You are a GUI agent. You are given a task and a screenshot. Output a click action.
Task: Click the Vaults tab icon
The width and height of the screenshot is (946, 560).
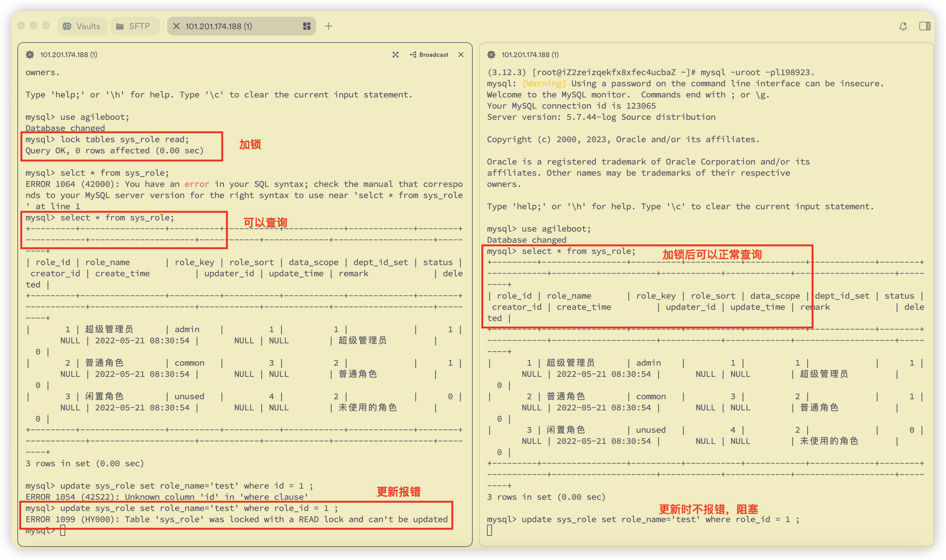pos(67,26)
